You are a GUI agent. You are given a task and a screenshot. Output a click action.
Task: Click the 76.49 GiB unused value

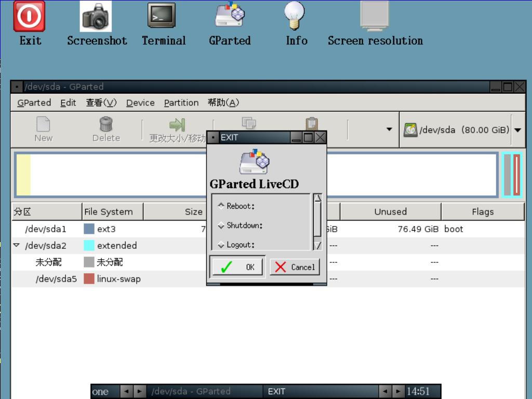[418, 229]
